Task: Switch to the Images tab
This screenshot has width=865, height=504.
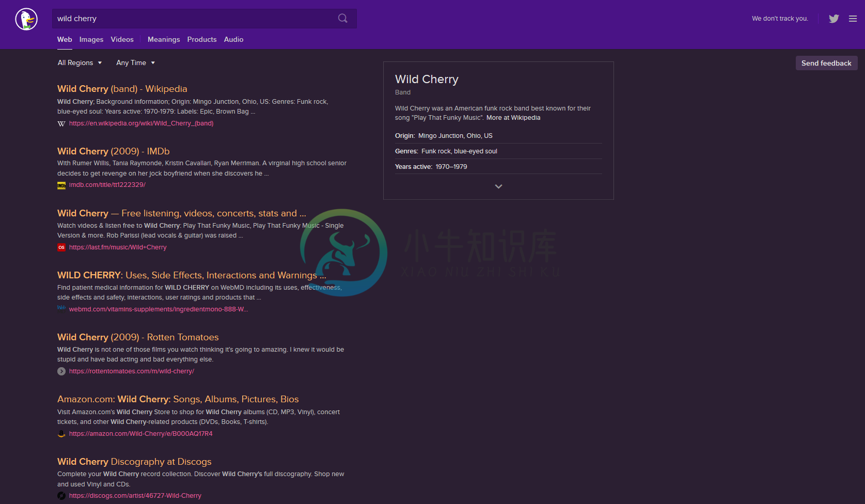Action: 91,39
